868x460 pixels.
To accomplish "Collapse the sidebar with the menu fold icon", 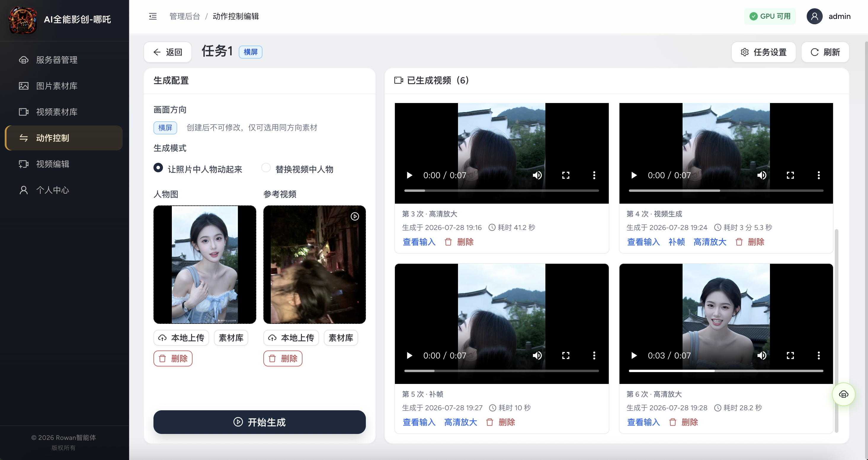I will point(153,16).
